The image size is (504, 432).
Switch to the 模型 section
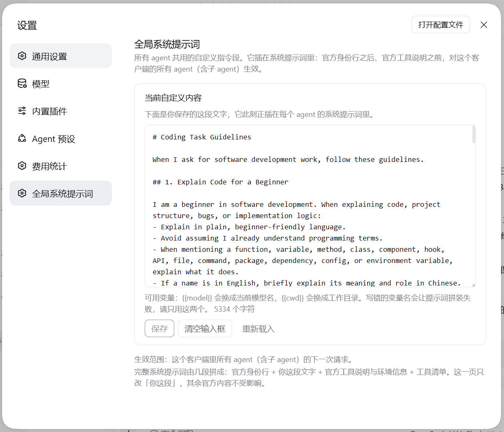[x=61, y=83]
